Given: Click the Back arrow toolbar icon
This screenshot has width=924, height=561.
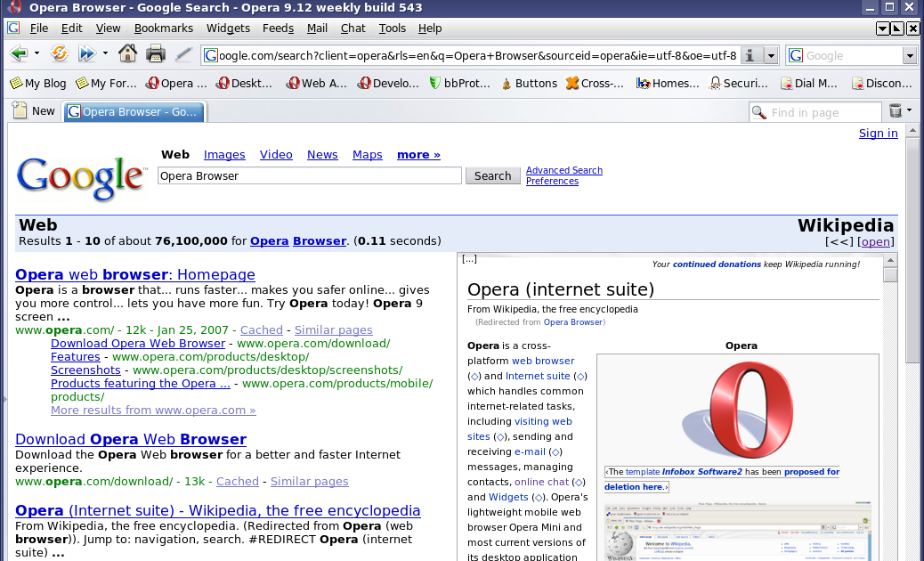Looking at the screenshot, I should (x=19, y=54).
